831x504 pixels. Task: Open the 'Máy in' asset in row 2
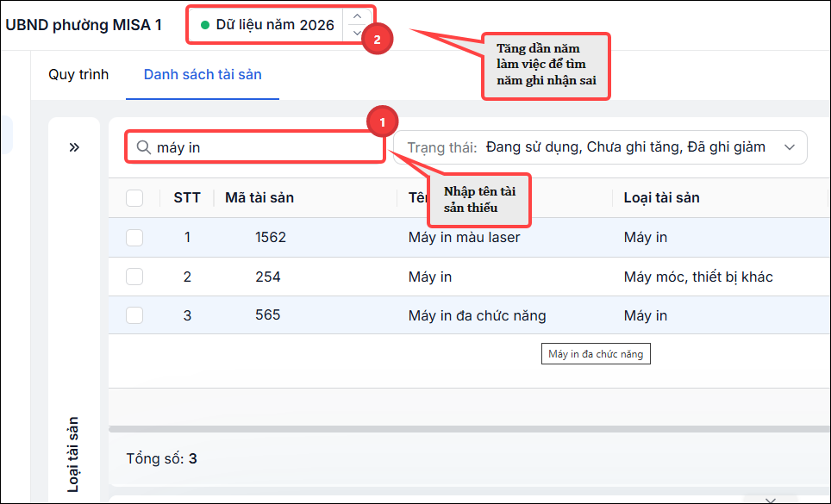coord(430,277)
